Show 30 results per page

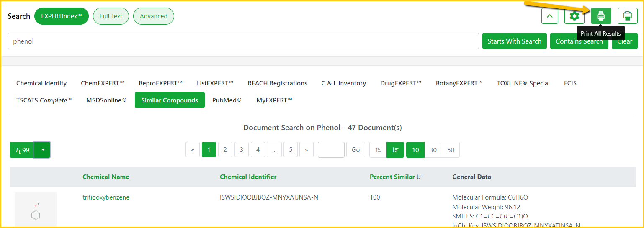(433, 150)
